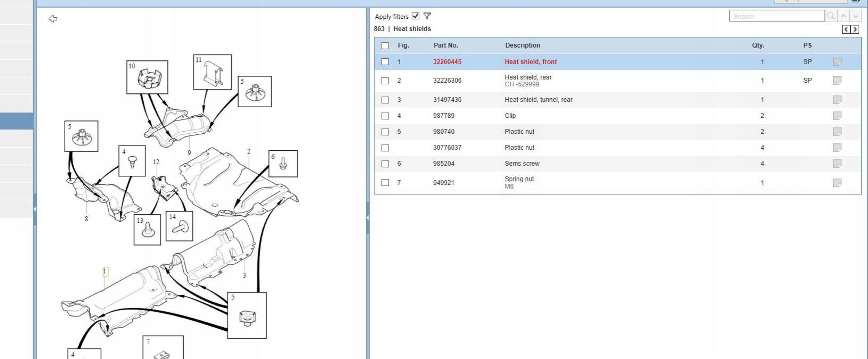Check the box for part 32260445

click(x=385, y=62)
